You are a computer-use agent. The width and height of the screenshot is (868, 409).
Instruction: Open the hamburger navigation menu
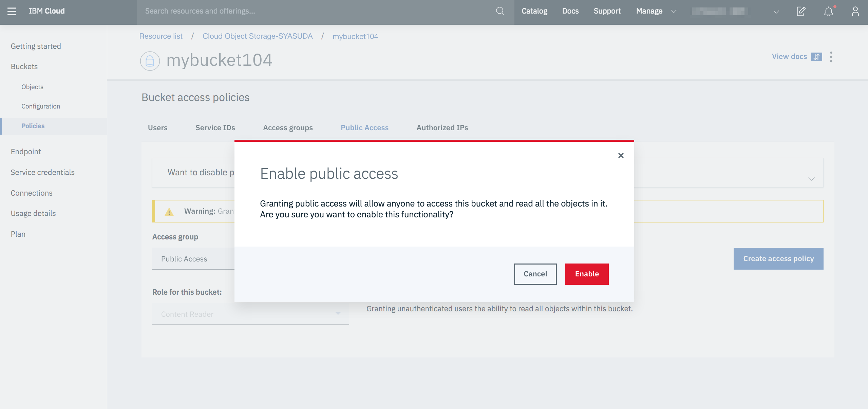12,11
